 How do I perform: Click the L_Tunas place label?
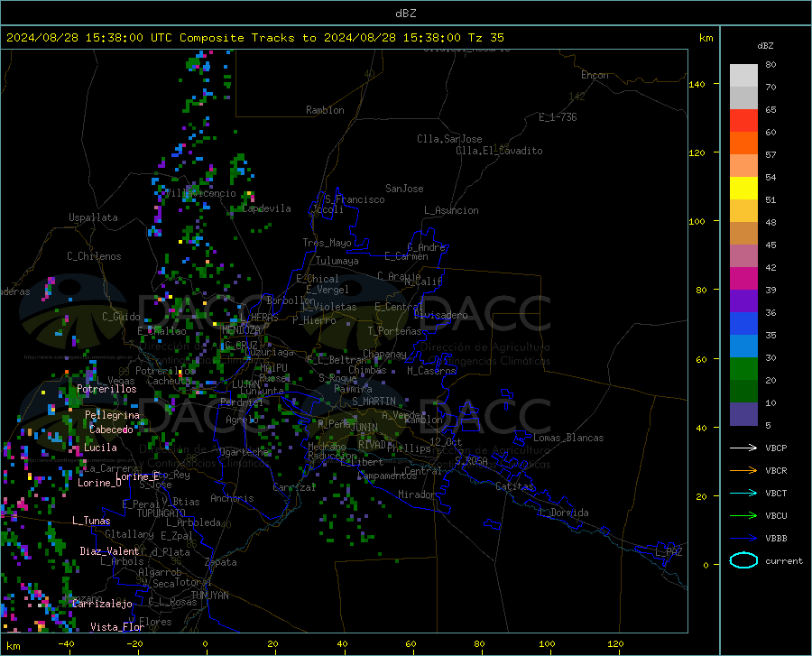click(91, 521)
